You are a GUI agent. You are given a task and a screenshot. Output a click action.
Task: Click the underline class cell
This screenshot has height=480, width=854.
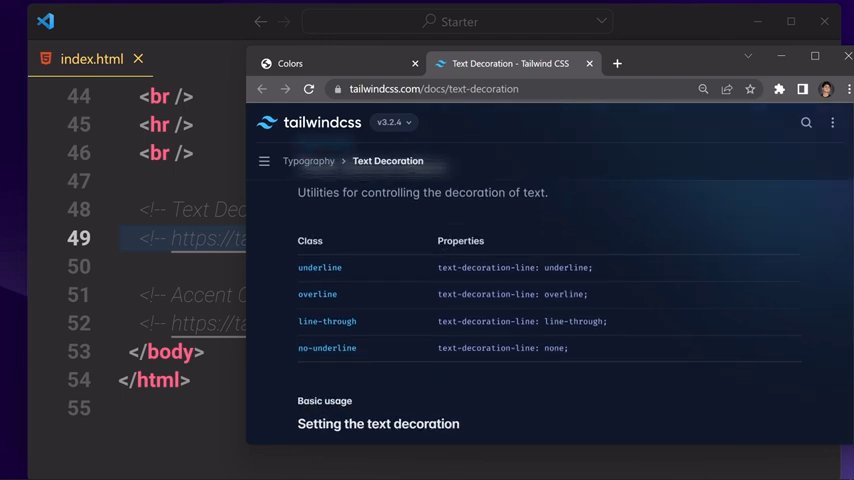tap(320, 268)
